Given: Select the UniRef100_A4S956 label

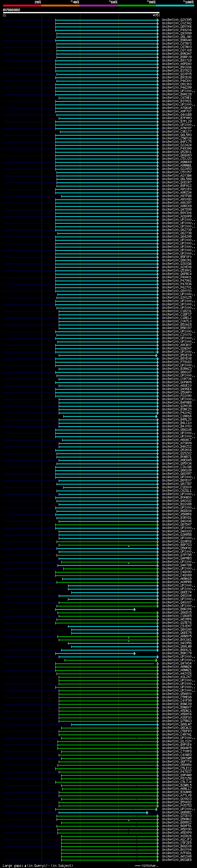Looking at the screenshot, I should coord(177,643).
